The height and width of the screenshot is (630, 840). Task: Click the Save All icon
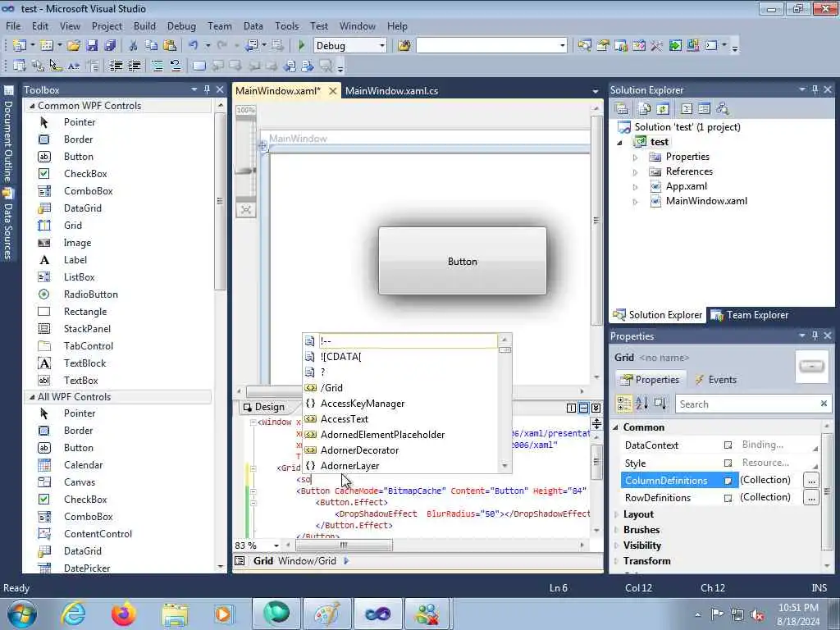pos(110,46)
